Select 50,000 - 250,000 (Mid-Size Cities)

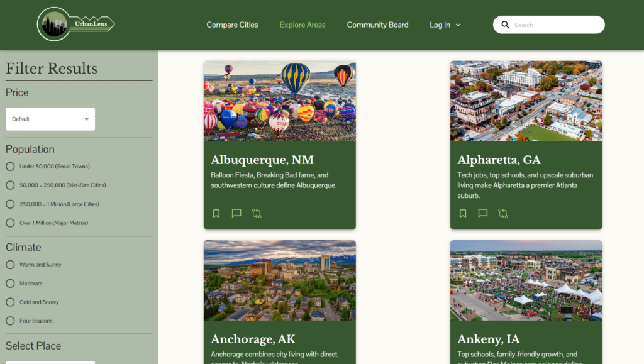coord(10,185)
